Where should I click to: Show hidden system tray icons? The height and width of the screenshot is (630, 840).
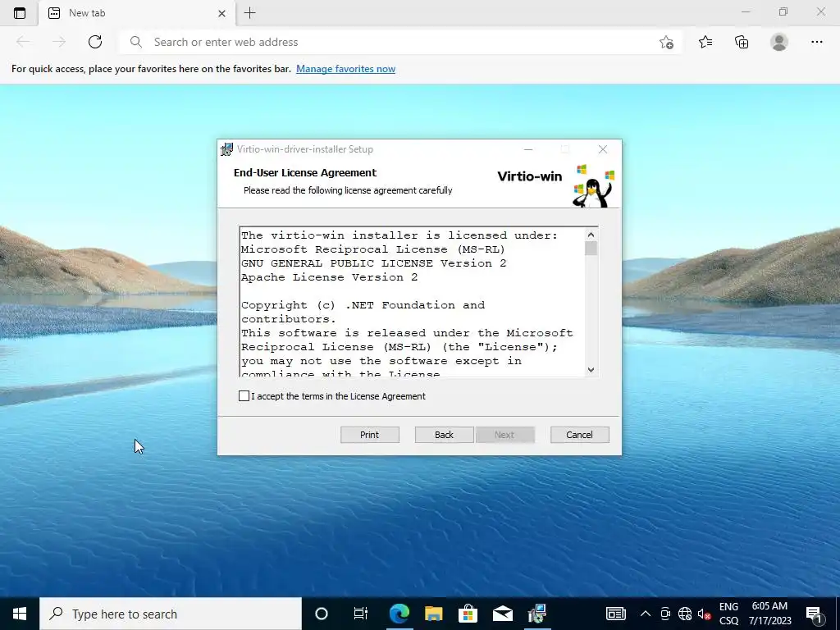[646, 614]
